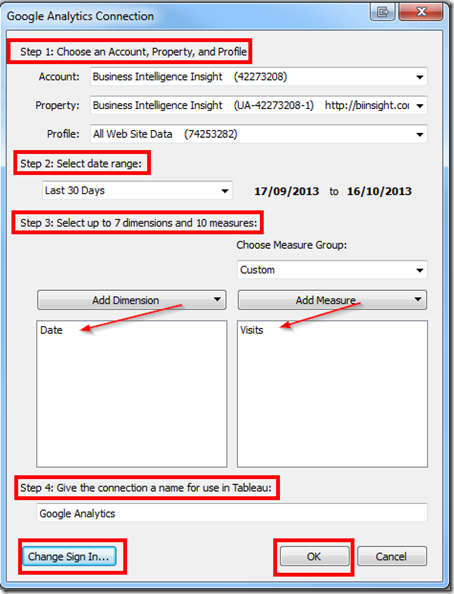Open the Property dropdown
454x594 pixels.
[258, 105]
